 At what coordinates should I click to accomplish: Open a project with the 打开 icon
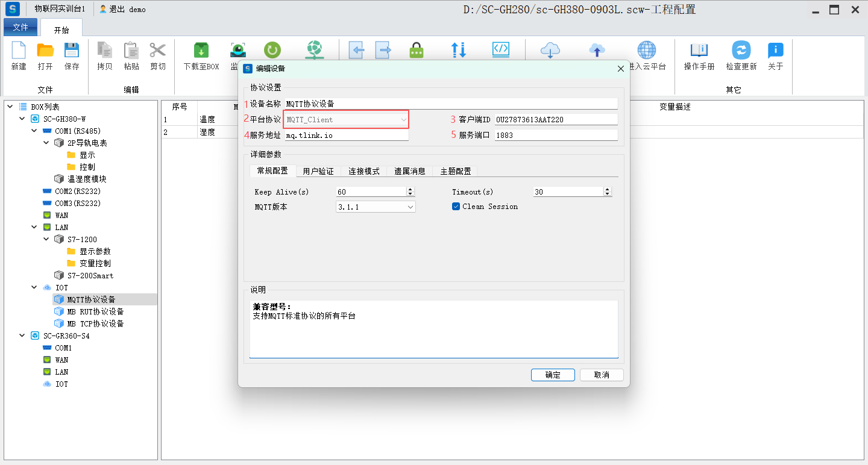pyautogui.click(x=45, y=51)
